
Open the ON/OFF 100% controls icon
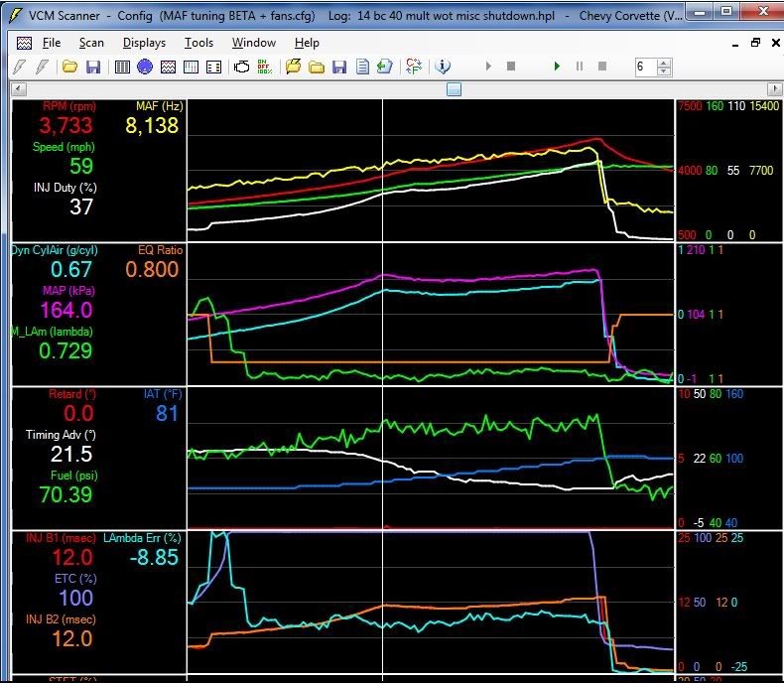[x=264, y=67]
